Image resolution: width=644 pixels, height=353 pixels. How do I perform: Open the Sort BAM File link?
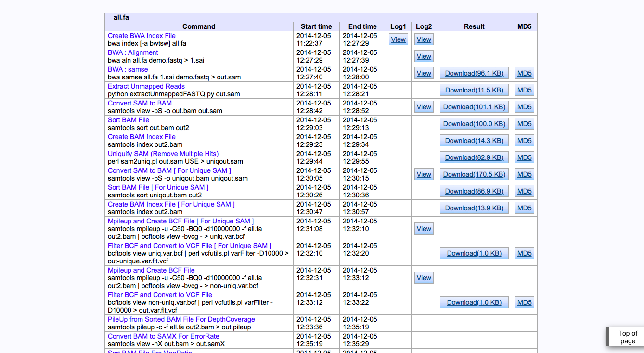pyautogui.click(x=129, y=120)
